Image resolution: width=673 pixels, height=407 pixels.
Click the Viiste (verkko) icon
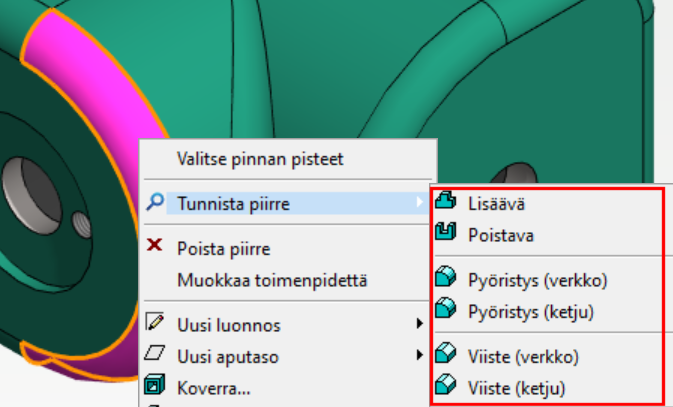447,354
